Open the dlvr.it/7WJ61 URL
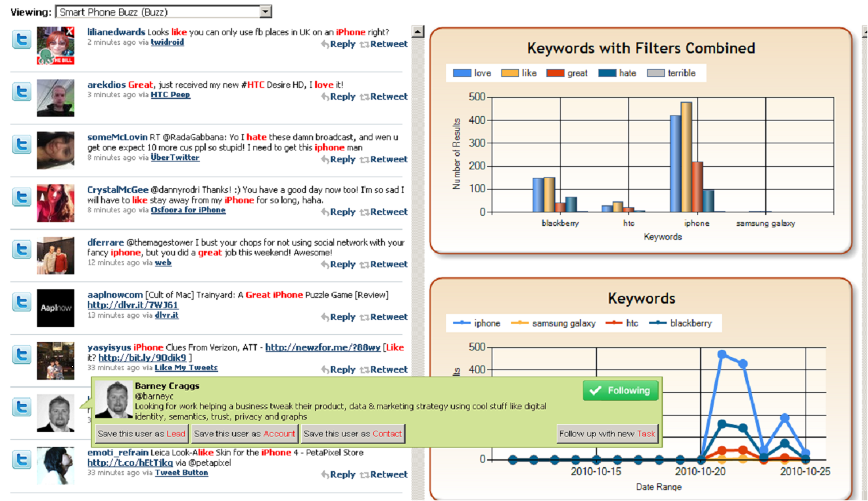Image resolution: width=868 pixels, height=501 pixels. [x=133, y=305]
